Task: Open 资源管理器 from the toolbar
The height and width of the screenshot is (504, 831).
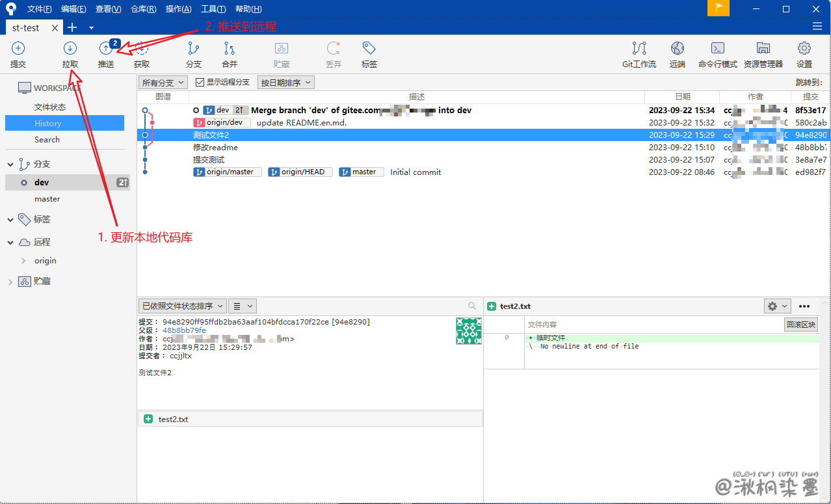Action: pos(763,55)
